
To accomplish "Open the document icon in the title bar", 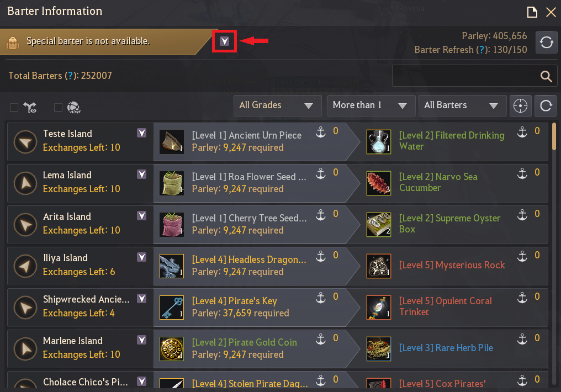I will (x=532, y=12).
